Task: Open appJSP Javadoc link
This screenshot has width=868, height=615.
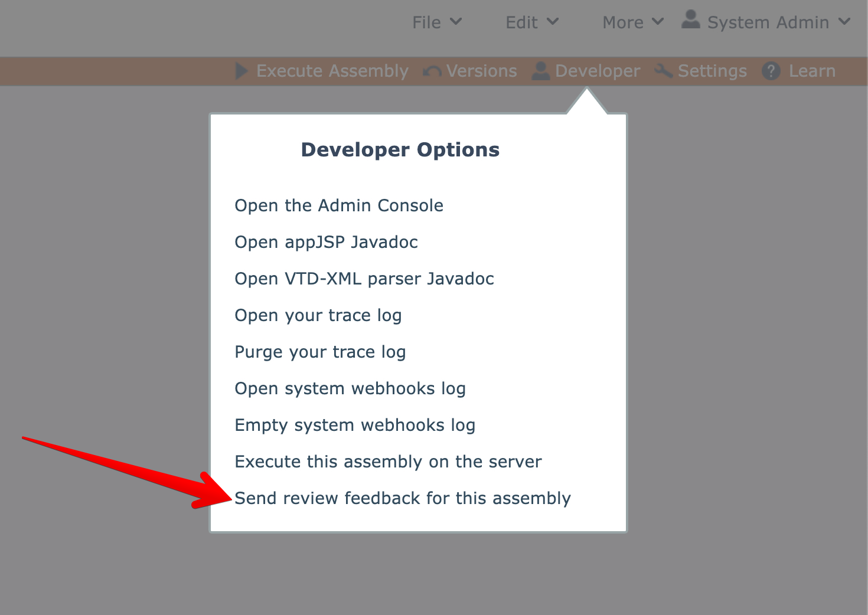Action: pos(326,242)
